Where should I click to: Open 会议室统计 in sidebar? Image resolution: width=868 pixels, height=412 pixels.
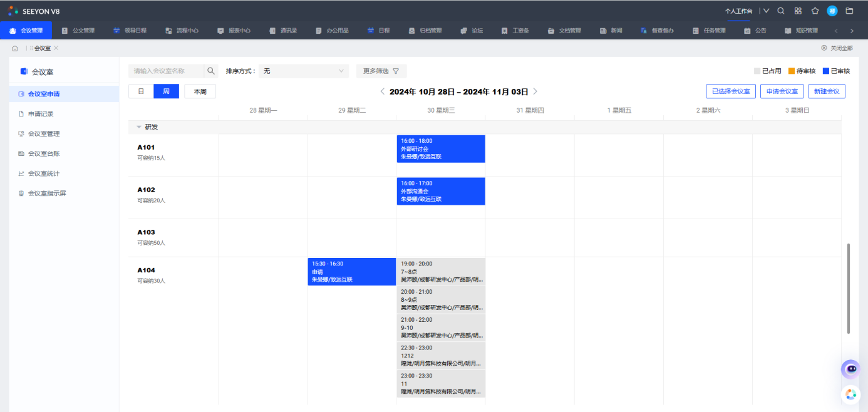tap(64, 173)
